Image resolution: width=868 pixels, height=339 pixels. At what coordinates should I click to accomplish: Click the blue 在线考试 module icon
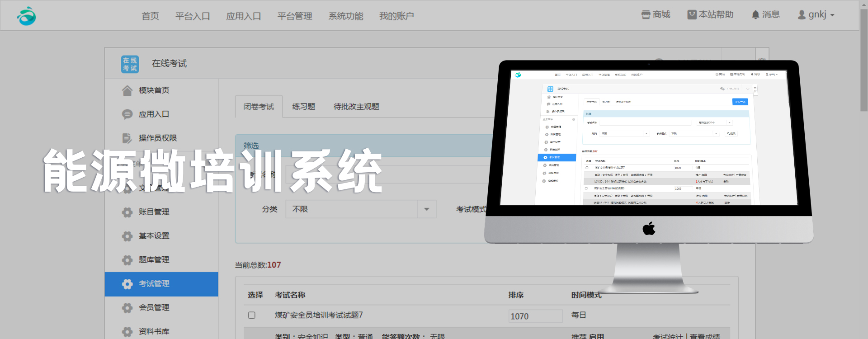(x=130, y=64)
